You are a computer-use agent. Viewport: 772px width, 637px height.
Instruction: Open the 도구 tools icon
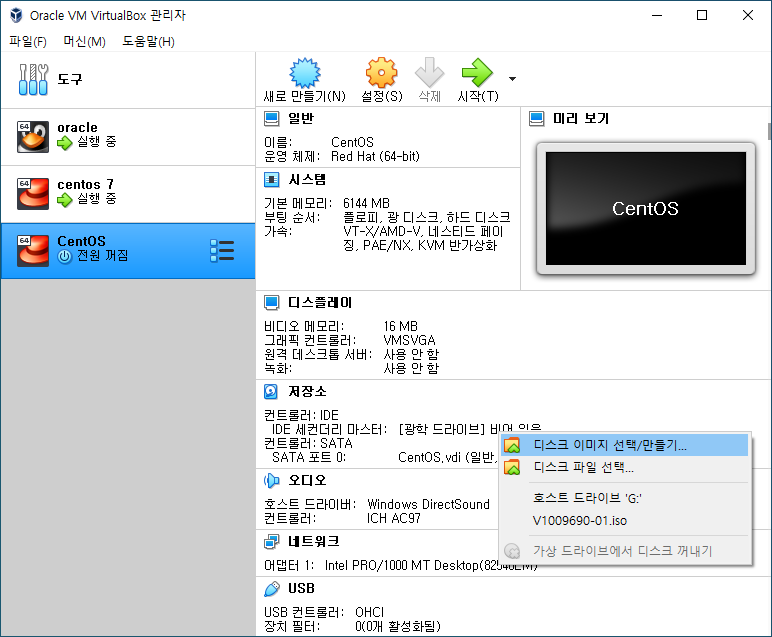[33, 79]
